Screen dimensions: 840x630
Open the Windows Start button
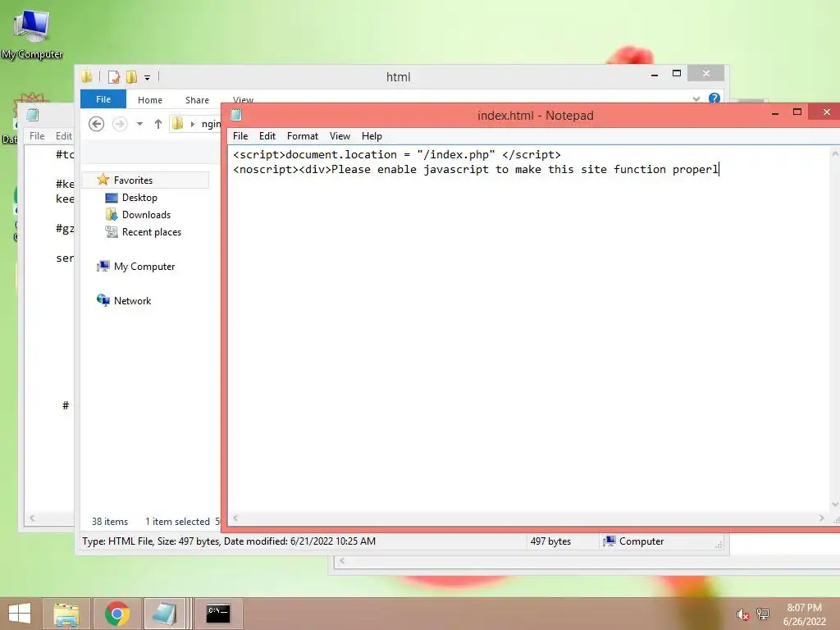tap(20, 614)
